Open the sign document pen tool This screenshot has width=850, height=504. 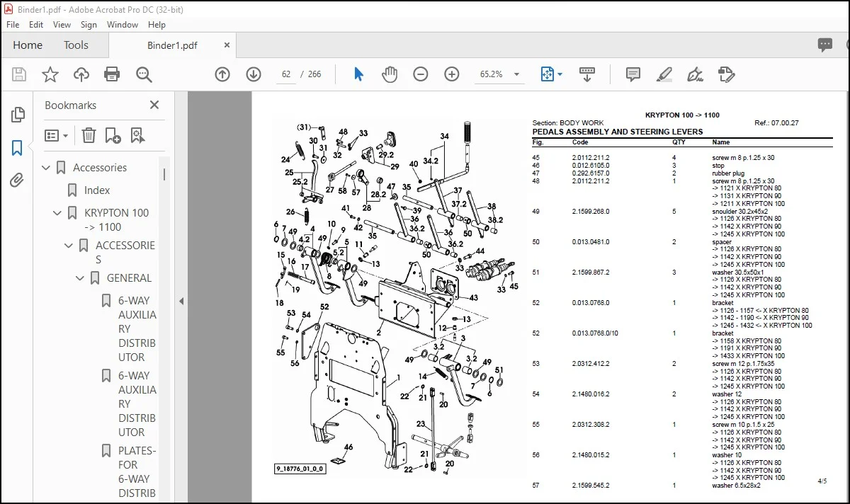(695, 74)
